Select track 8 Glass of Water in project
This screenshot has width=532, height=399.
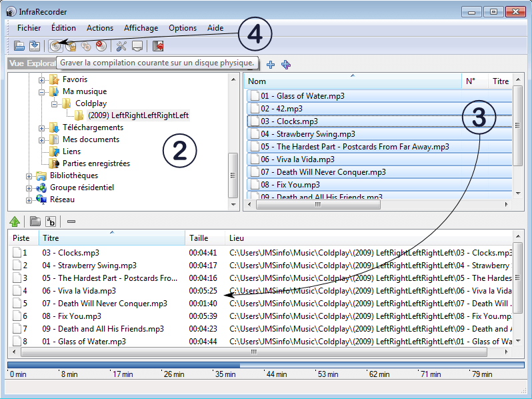click(x=261, y=341)
